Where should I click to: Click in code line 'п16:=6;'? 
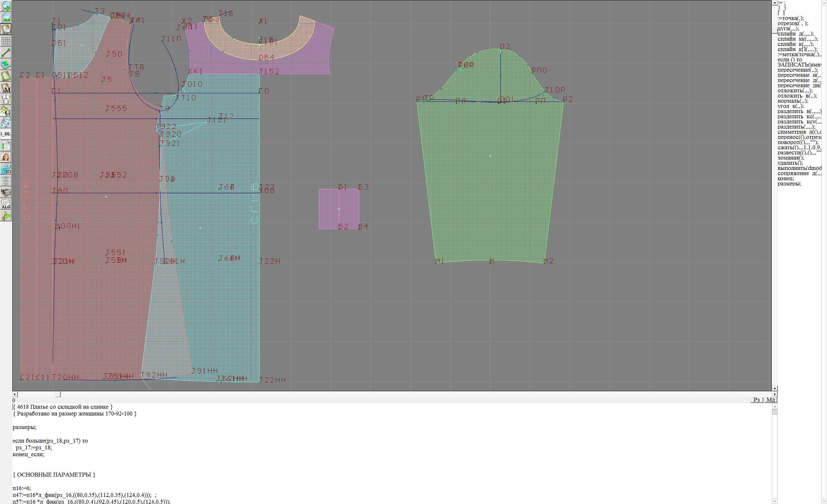click(22, 488)
